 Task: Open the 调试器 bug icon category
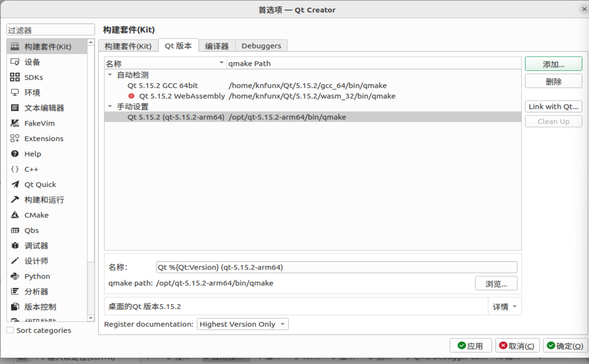[15, 245]
